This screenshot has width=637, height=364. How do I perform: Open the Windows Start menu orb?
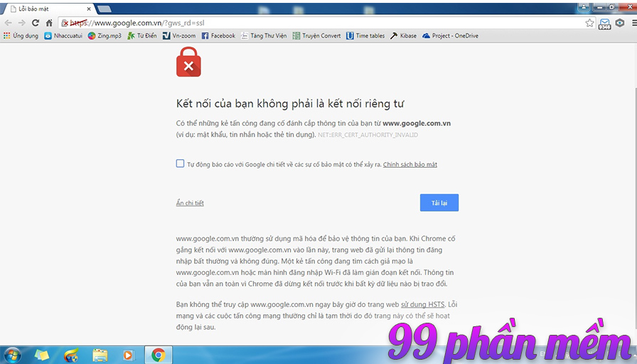(x=12, y=354)
